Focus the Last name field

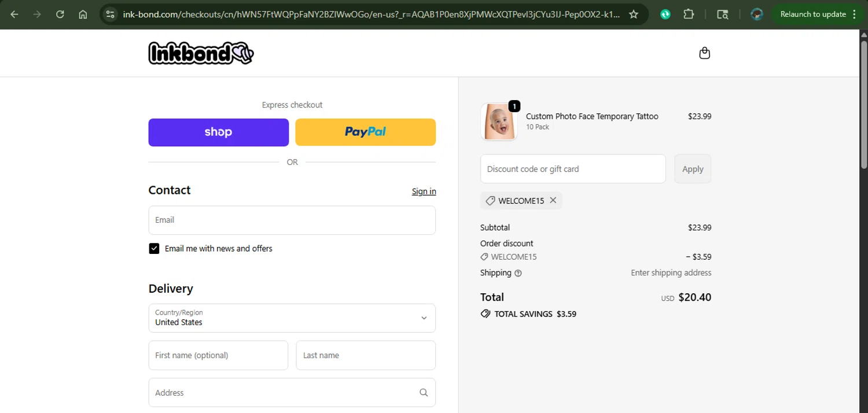pos(366,355)
